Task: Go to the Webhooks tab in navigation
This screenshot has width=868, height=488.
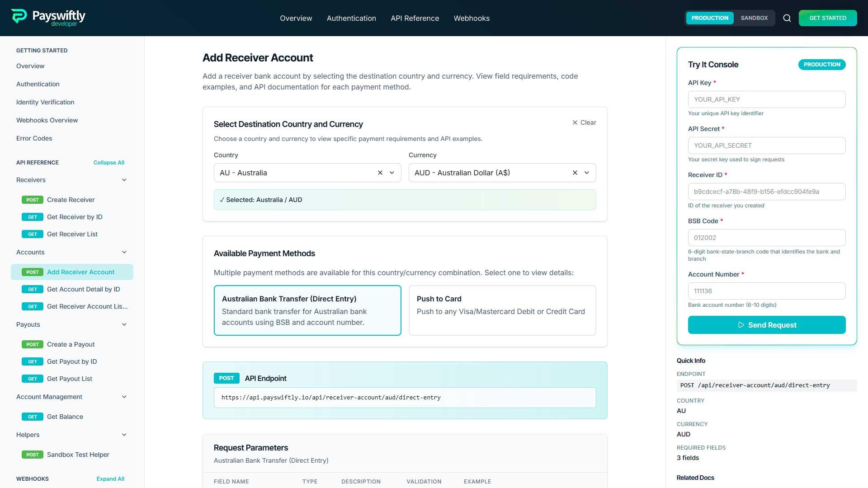Action: [x=472, y=18]
